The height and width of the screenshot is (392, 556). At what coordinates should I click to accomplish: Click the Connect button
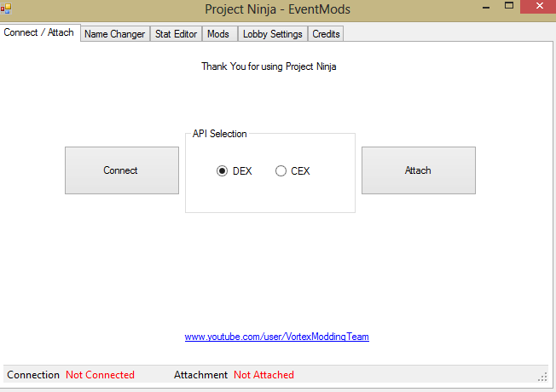click(122, 170)
